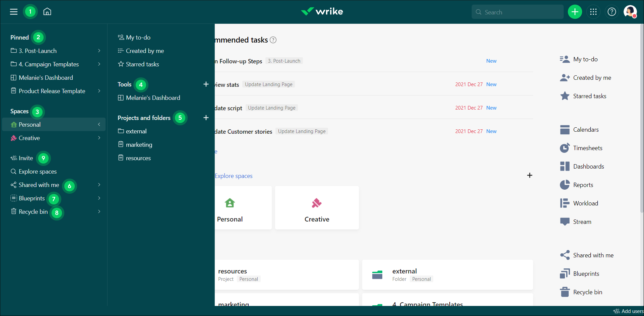Screen dimensions: 644x316
Task: Collapse the Personal space chevron
Action: click(x=99, y=124)
